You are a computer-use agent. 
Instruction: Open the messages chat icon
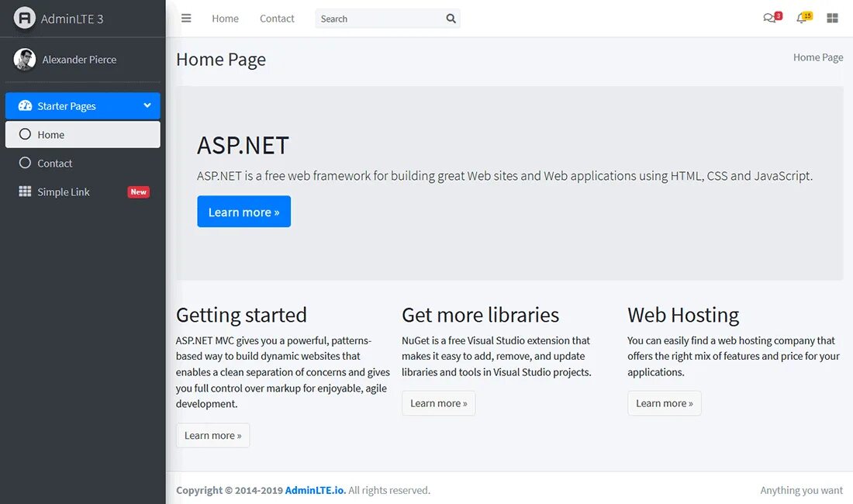coord(768,19)
